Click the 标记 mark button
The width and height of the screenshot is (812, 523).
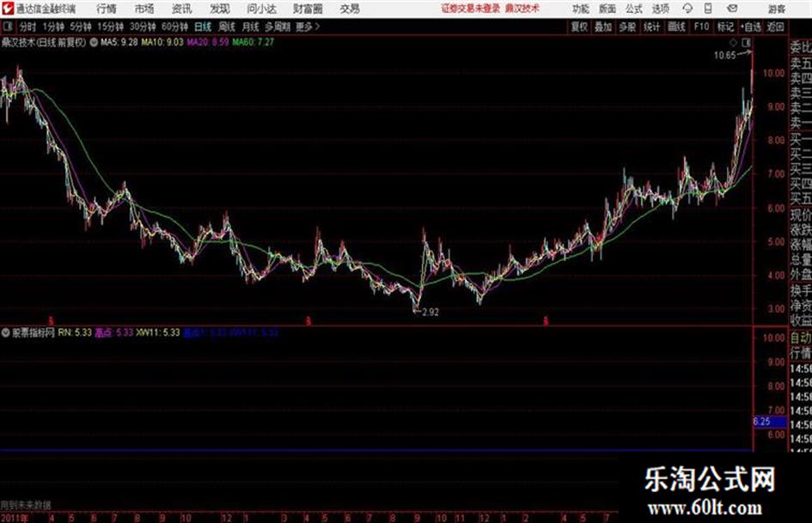(x=725, y=27)
